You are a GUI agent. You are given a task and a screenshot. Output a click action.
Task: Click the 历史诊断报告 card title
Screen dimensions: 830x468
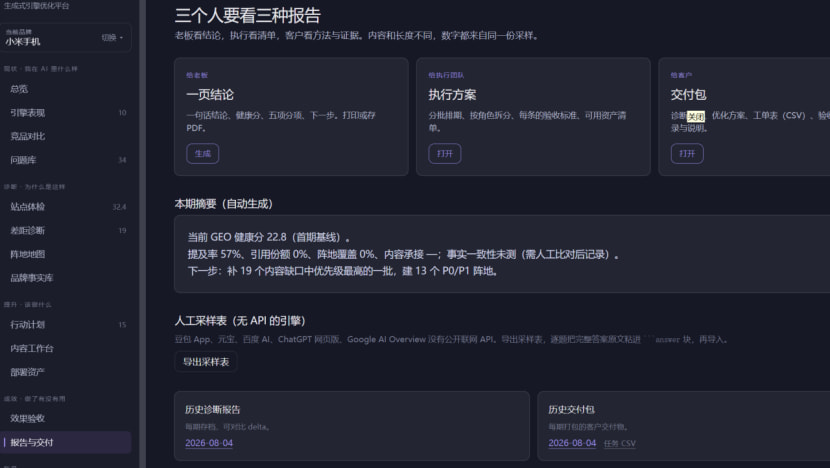213,410
